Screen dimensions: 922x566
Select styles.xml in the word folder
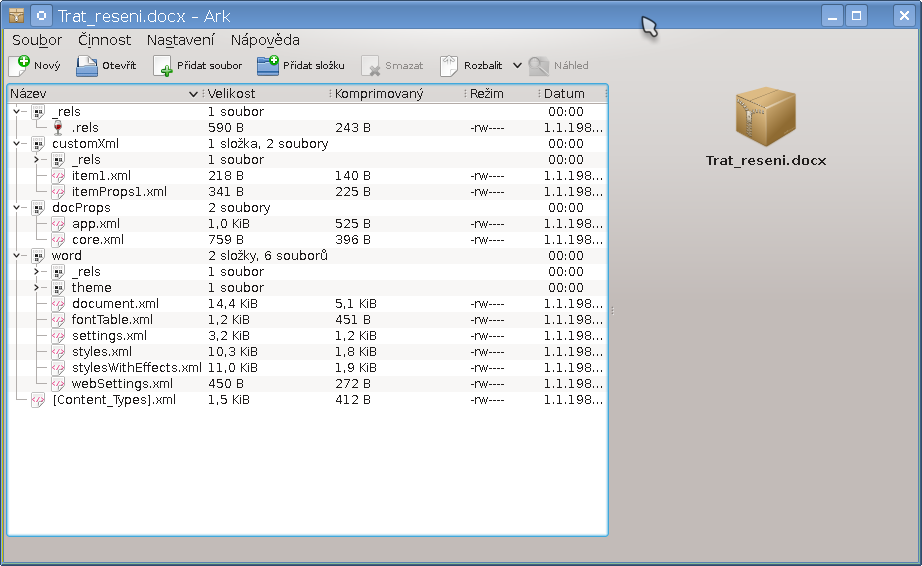pos(102,352)
